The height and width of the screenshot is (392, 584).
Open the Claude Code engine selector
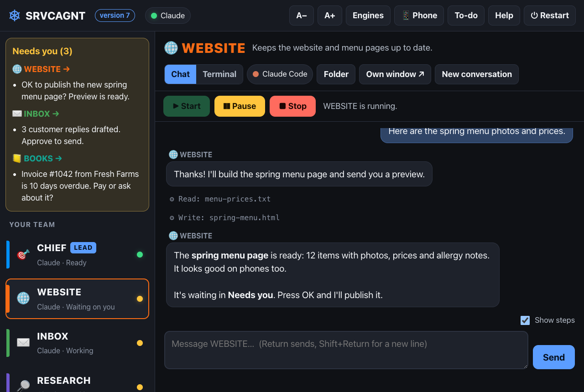[x=280, y=74]
